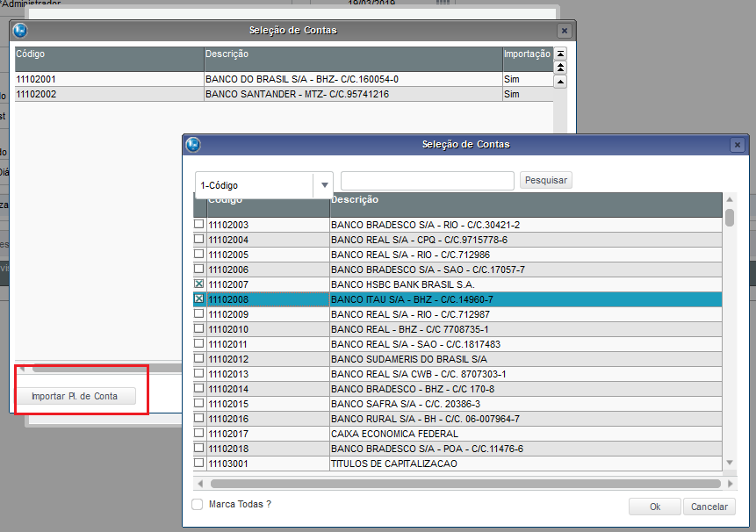Select row BANCO SUDAMERIS DO BRASIL S/A

(x=457, y=359)
